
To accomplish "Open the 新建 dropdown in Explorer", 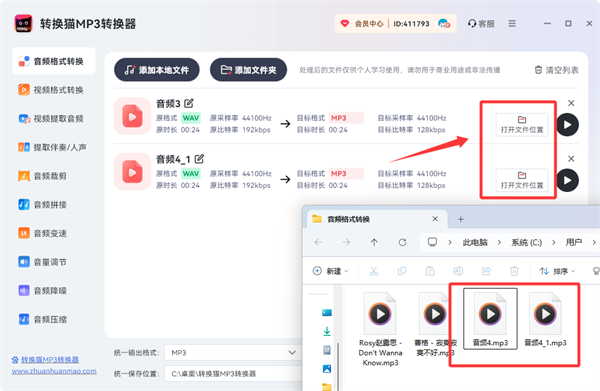I will pos(331,271).
